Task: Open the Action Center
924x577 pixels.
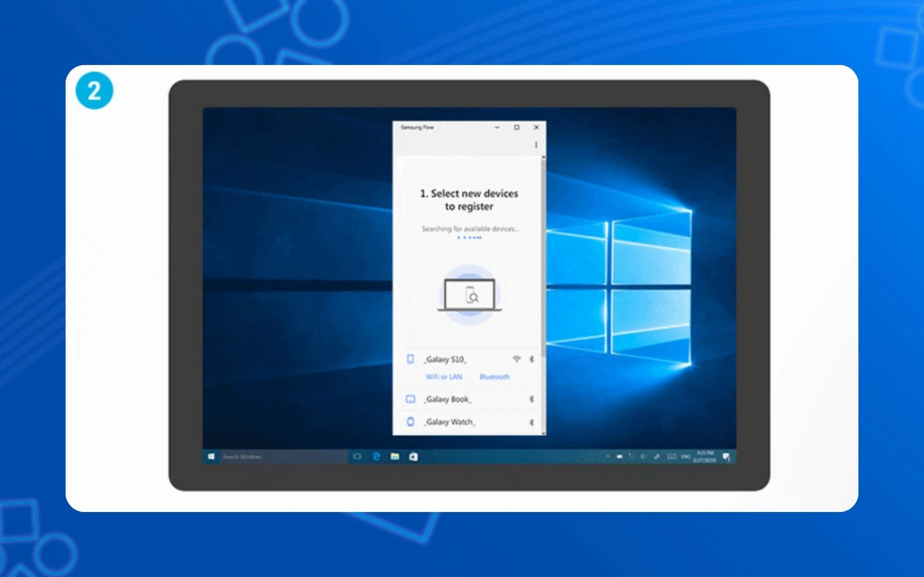Action: point(726,456)
